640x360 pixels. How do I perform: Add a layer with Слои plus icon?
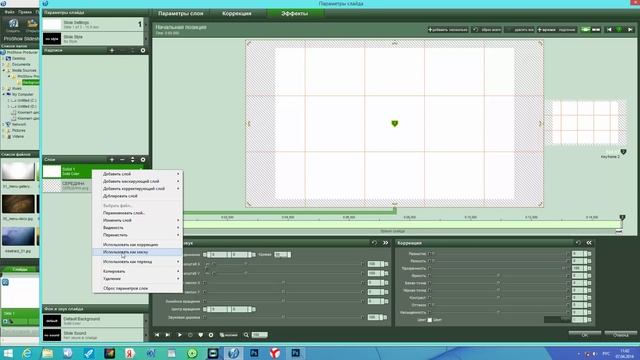click(x=112, y=160)
